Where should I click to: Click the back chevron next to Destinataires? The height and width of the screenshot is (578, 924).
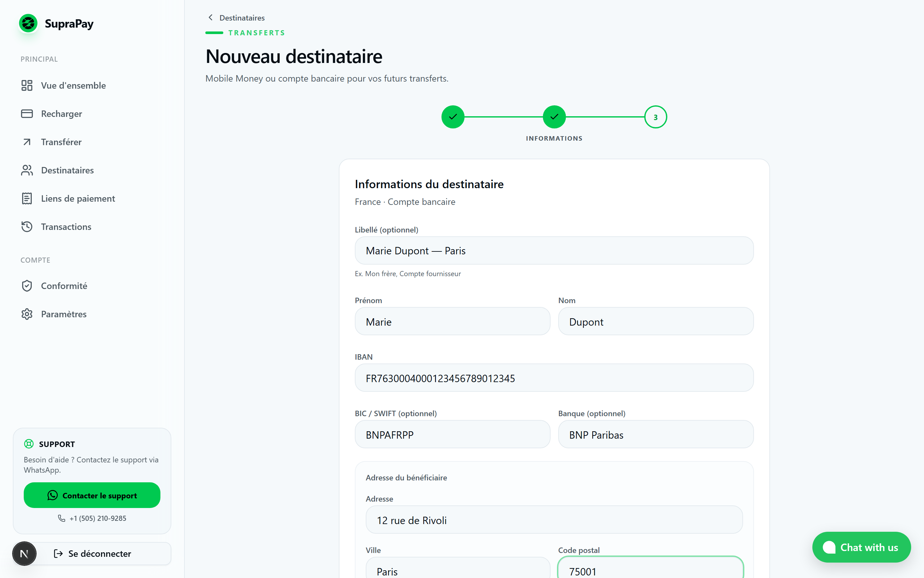point(210,18)
